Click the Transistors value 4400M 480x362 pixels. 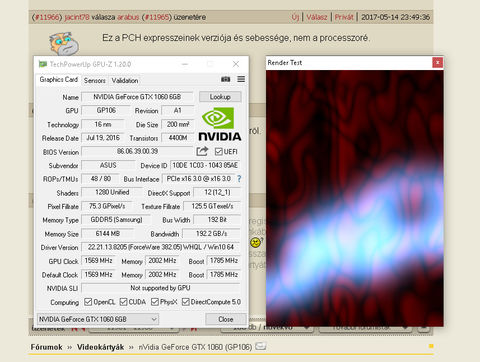pyautogui.click(x=178, y=138)
